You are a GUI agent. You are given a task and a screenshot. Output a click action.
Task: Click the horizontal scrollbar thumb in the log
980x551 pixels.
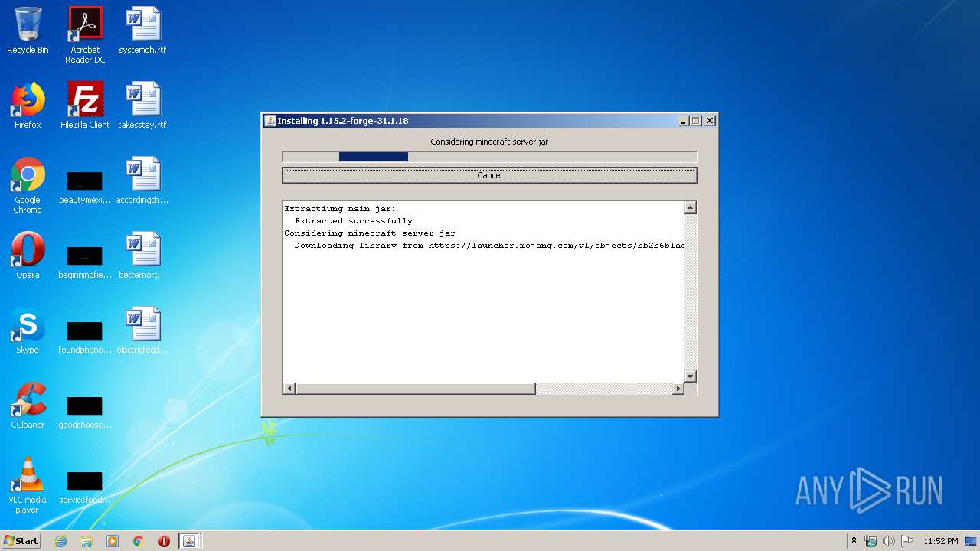pos(416,389)
